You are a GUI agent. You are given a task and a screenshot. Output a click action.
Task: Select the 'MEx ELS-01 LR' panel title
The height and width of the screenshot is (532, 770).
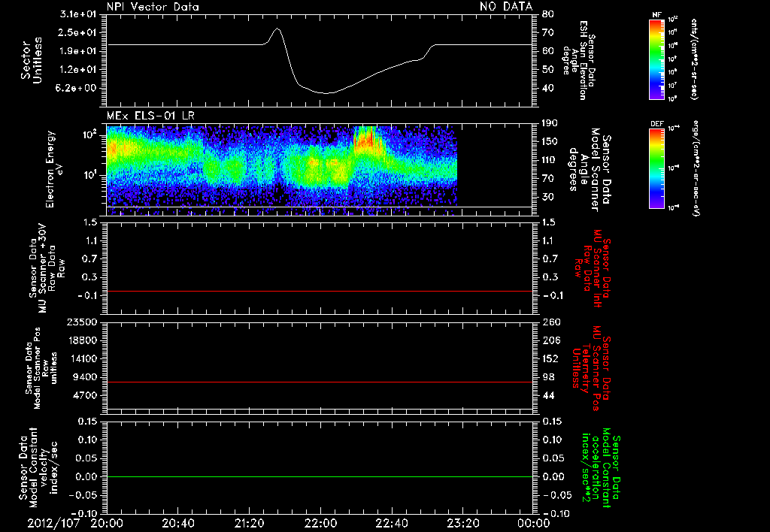point(150,116)
